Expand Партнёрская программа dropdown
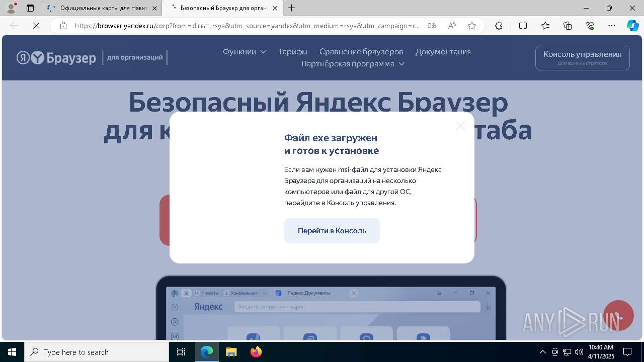This screenshot has width=644, height=362. (x=353, y=64)
